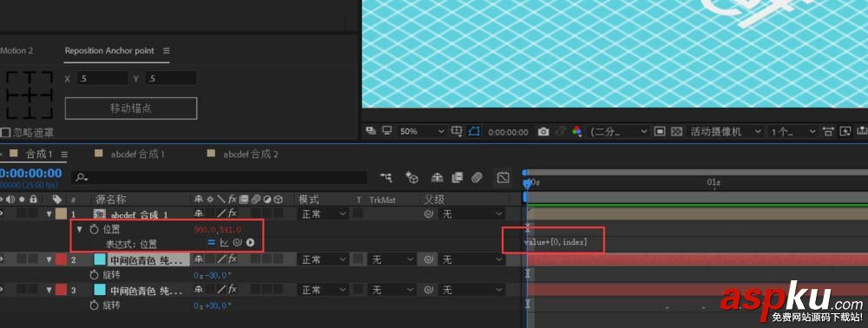Click the Position property stopwatch
This screenshot has width=868, height=328.
[94, 229]
